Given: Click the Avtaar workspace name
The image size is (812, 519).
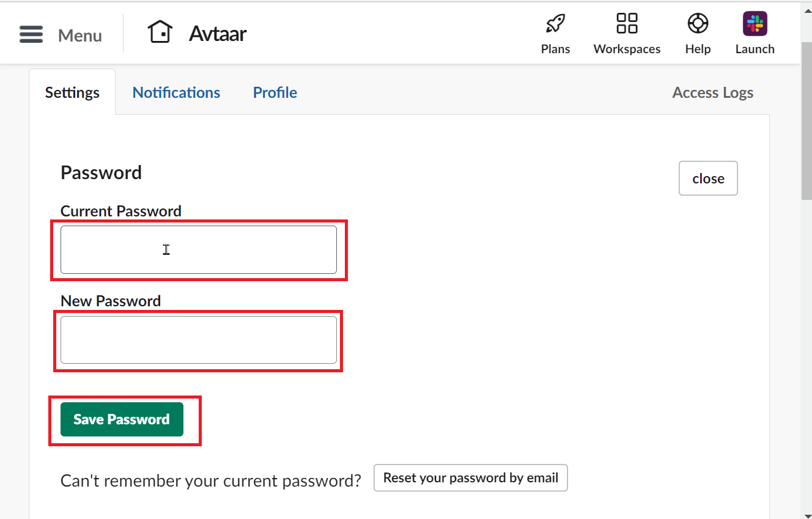Looking at the screenshot, I should (x=218, y=34).
